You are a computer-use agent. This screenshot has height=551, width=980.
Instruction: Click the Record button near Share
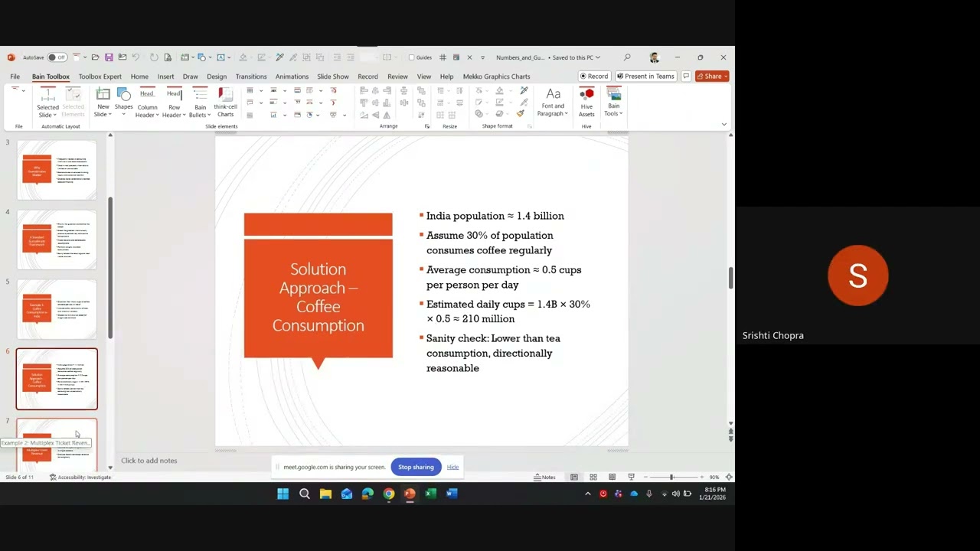click(x=594, y=77)
